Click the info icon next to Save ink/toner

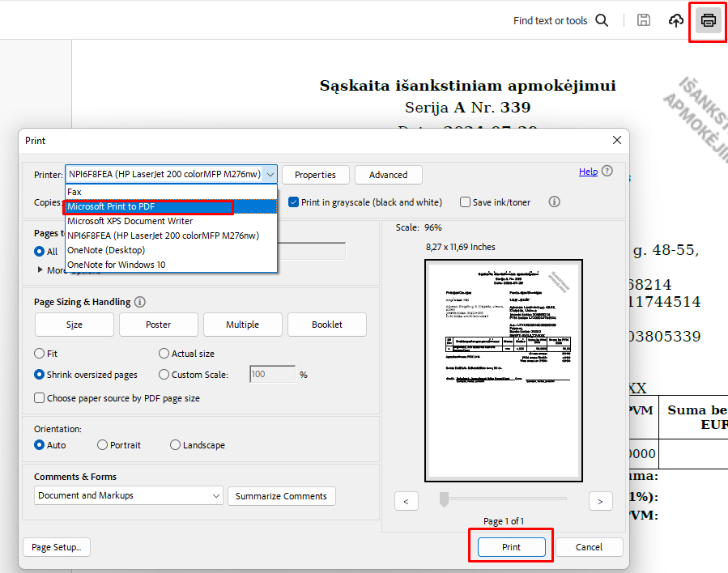[554, 202]
